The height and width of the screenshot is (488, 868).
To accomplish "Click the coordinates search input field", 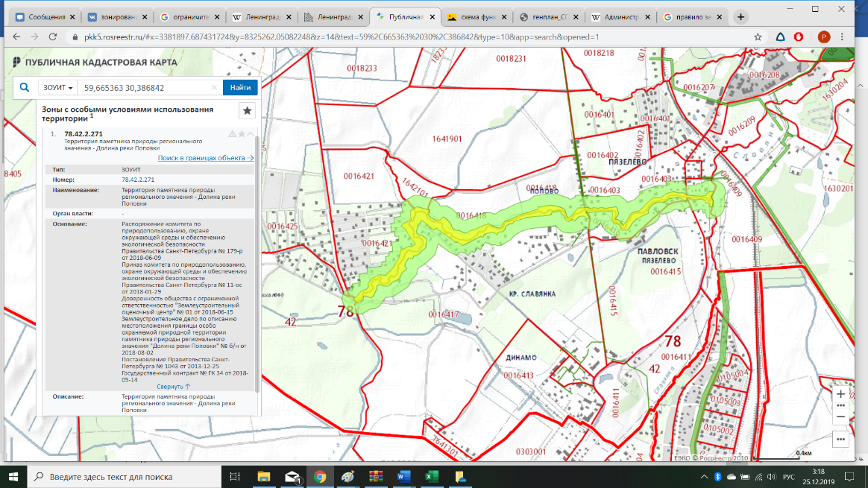I will (145, 87).
